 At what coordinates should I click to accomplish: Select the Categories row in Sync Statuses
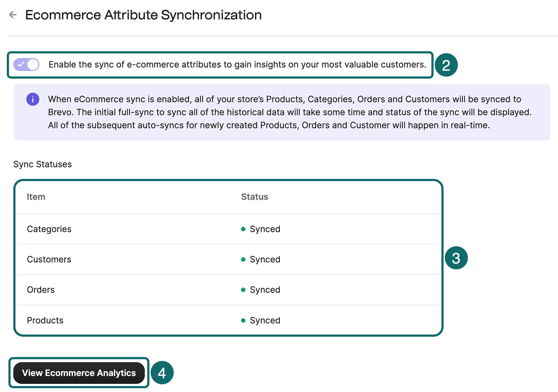[x=49, y=229]
